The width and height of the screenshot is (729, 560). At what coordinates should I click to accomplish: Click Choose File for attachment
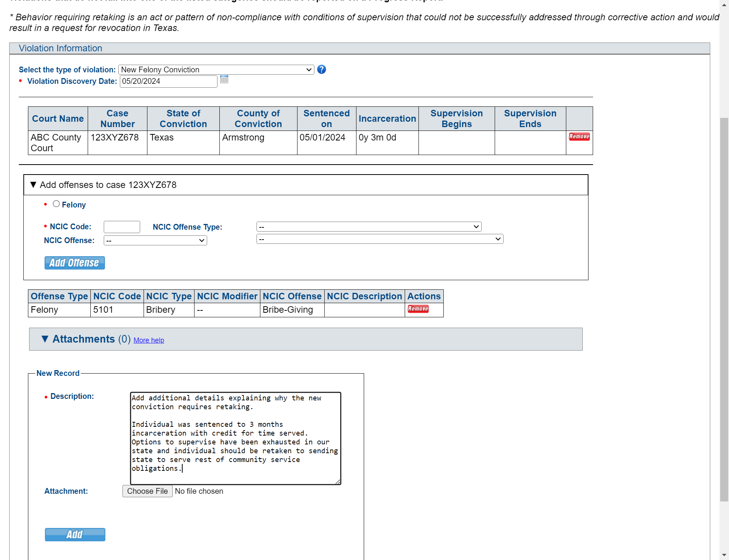(x=147, y=491)
